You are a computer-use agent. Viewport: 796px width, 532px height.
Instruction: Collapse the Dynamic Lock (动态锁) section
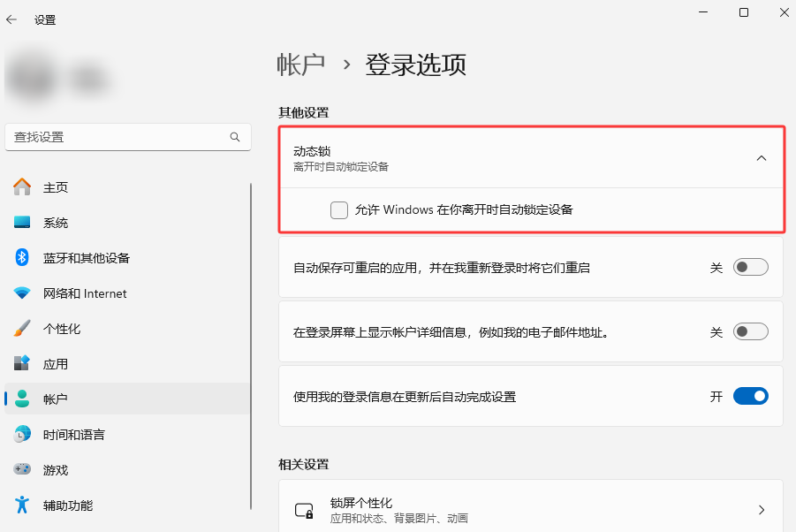762,158
